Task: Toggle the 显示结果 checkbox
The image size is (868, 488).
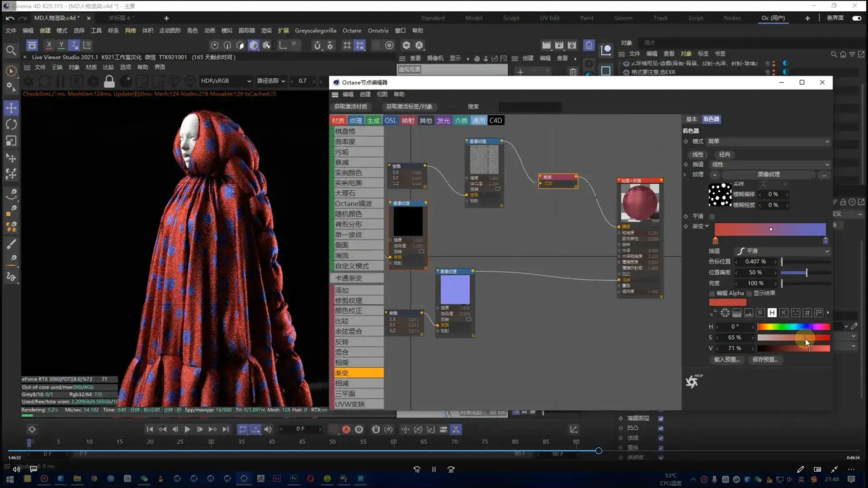Action: 749,293
